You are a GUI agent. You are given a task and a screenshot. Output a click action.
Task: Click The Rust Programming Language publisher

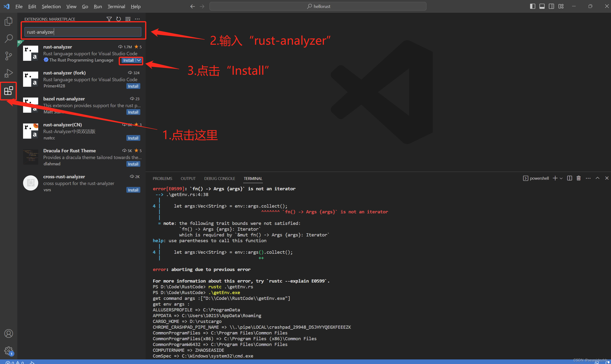click(x=81, y=60)
